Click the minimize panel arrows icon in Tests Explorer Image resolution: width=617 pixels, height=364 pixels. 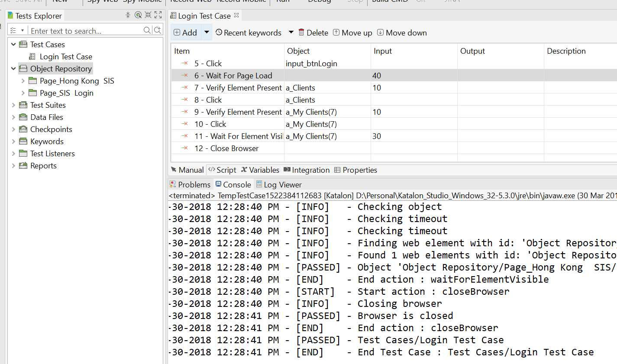tap(148, 15)
